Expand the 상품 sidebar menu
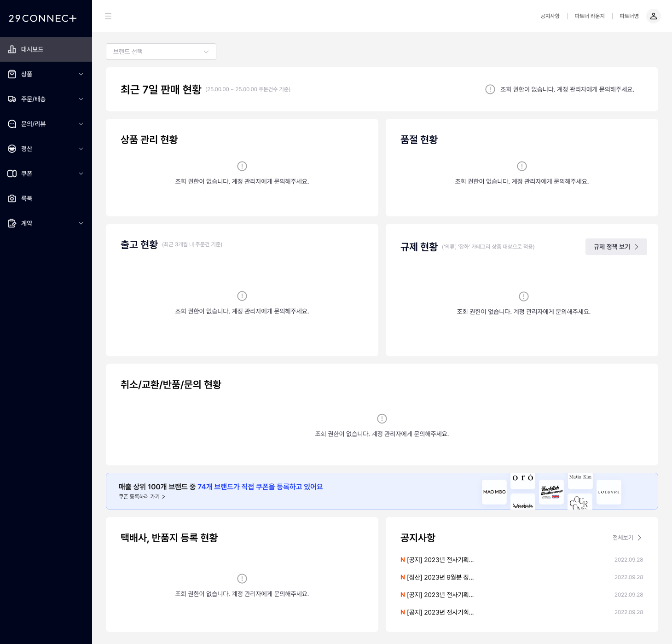This screenshot has height=644, width=672. click(46, 74)
